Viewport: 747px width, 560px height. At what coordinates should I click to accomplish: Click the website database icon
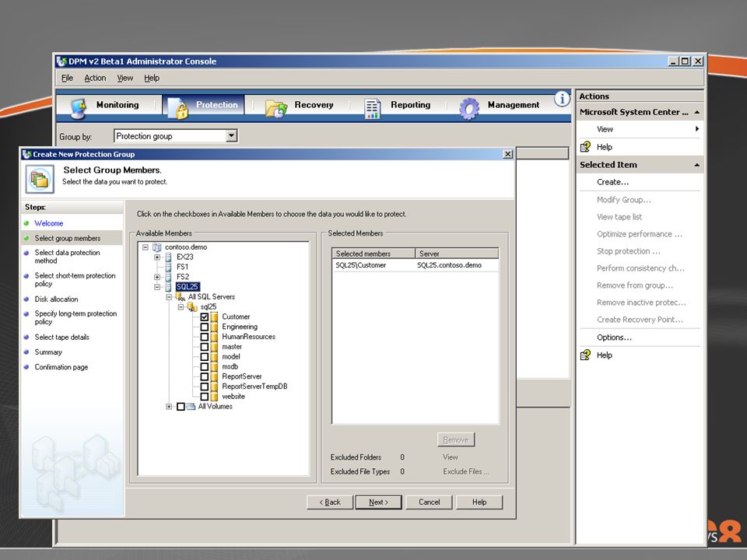coord(214,396)
